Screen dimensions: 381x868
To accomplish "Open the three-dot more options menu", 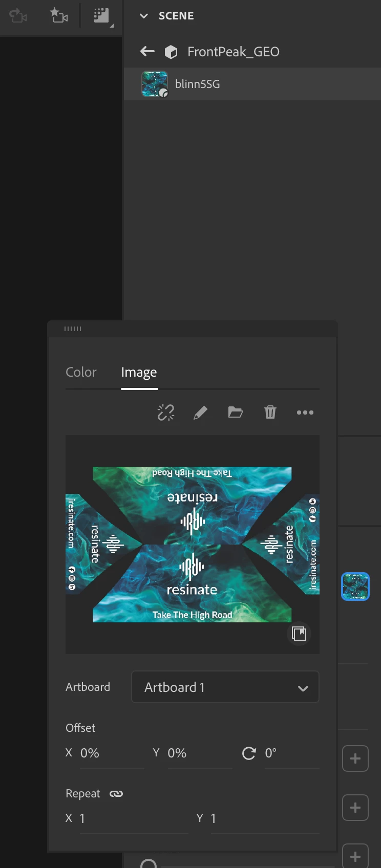I will click(305, 413).
